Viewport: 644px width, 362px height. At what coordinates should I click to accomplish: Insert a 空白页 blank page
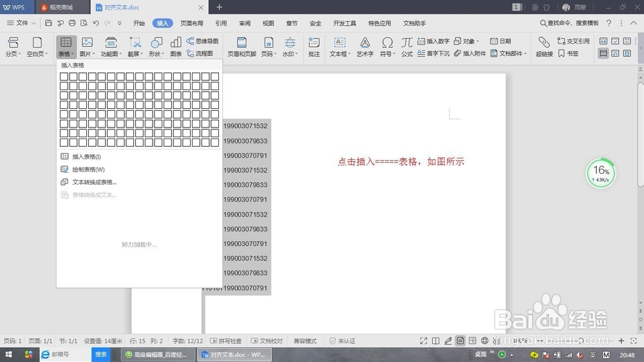[x=37, y=46]
